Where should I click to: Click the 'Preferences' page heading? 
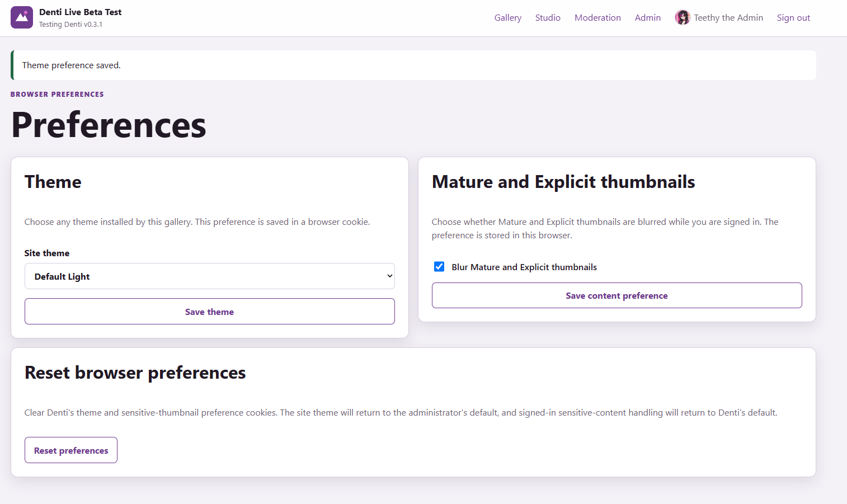click(109, 125)
